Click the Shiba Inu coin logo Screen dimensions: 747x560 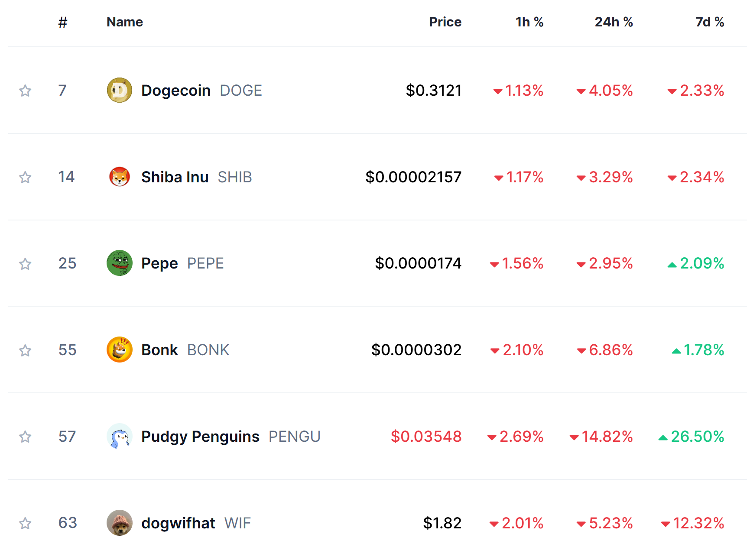(119, 177)
